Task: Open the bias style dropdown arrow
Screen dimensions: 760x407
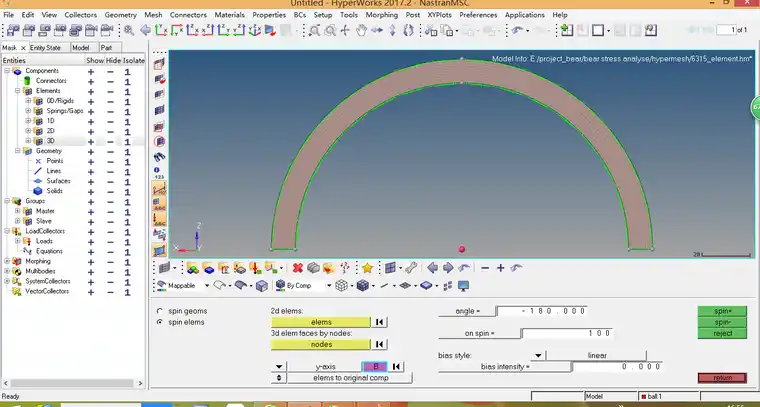Action: pyautogui.click(x=538, y=356)
